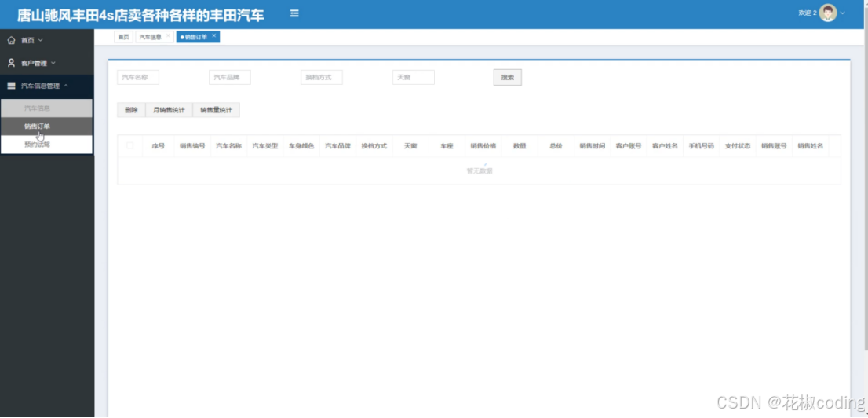Close the 销售订单 tab
The width and height of the screenshot is (868, 418).
point(213,35)
